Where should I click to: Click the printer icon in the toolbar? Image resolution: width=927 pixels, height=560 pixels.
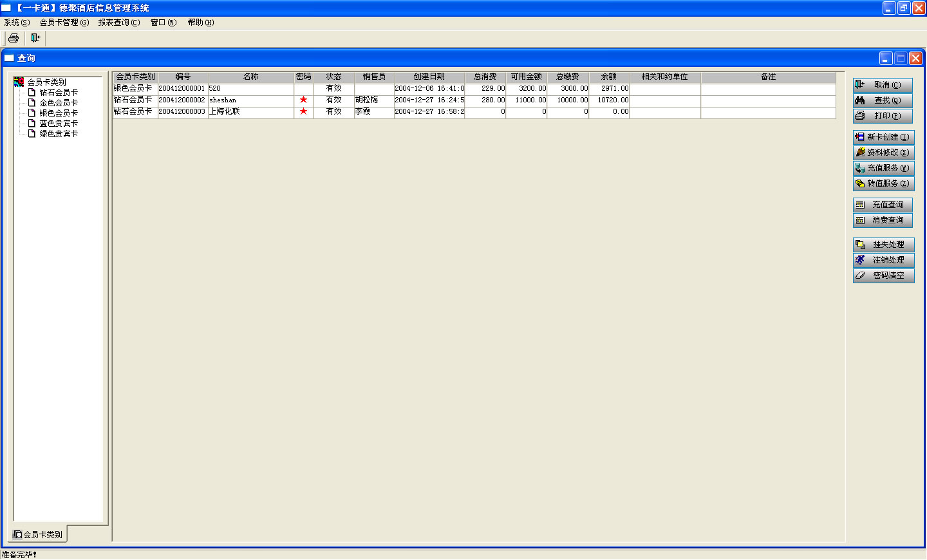pyautogui.click(x=14, y=38)
